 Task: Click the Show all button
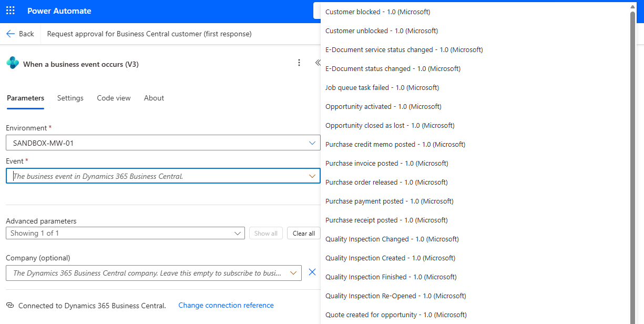click(266, 233)
